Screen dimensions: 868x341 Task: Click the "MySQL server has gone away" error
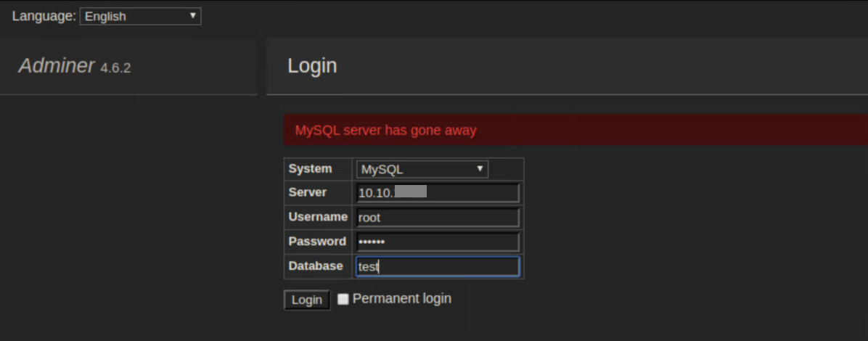point(385,131)
